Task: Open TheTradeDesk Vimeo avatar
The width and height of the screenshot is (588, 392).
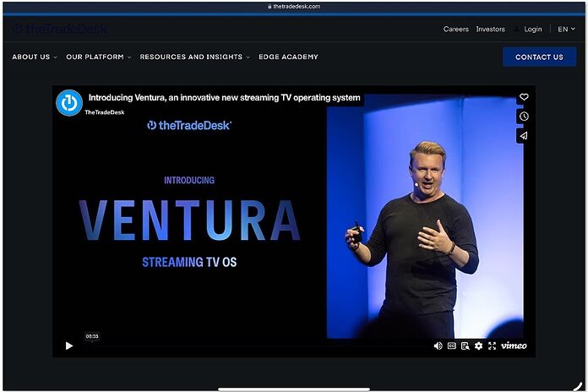Action: click(x=69, y=103)
